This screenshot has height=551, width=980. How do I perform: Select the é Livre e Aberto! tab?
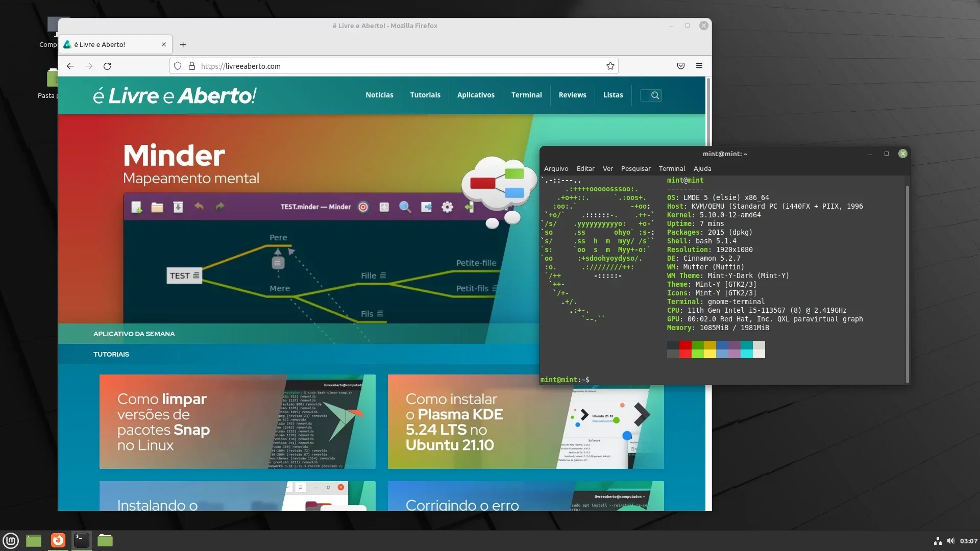click(x=116, y=45)
